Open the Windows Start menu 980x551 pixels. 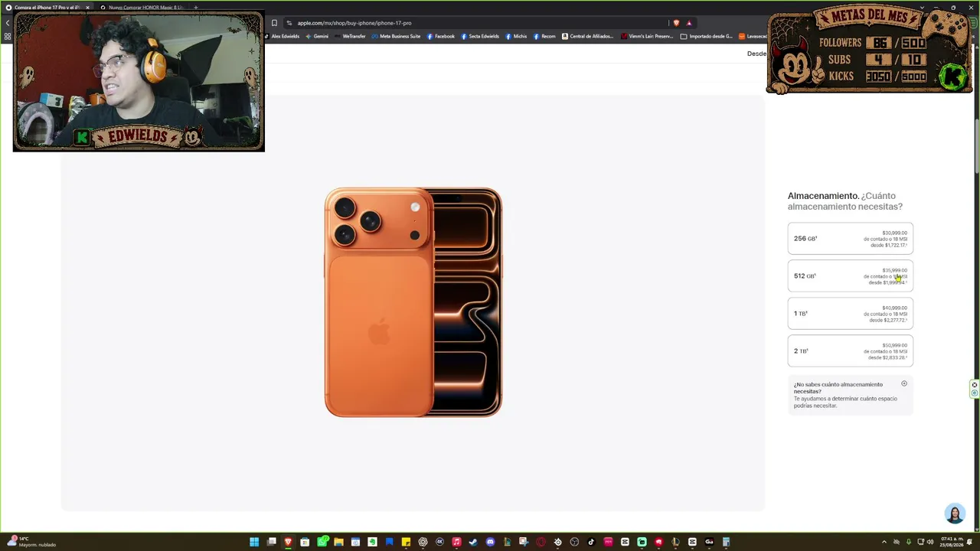tap(254, 542)
